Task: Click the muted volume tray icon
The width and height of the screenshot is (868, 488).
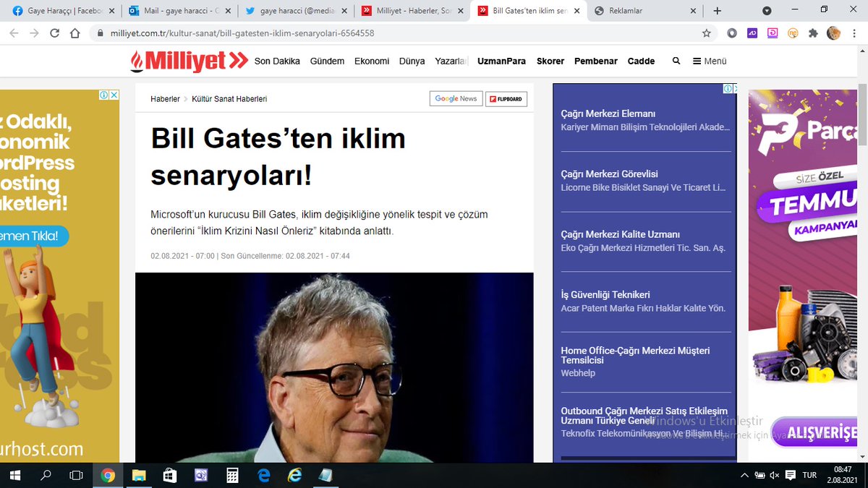Action: pyautogui.click(x=775, y=475)
